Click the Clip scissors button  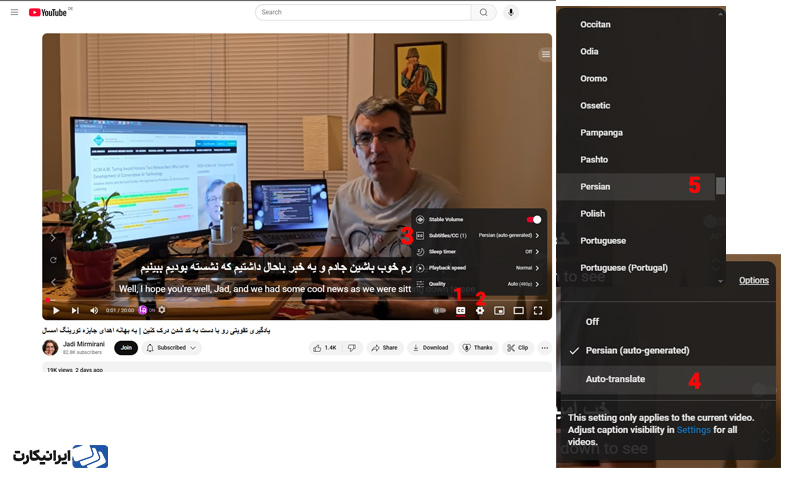pyautogui.click(x=517, y=348)
